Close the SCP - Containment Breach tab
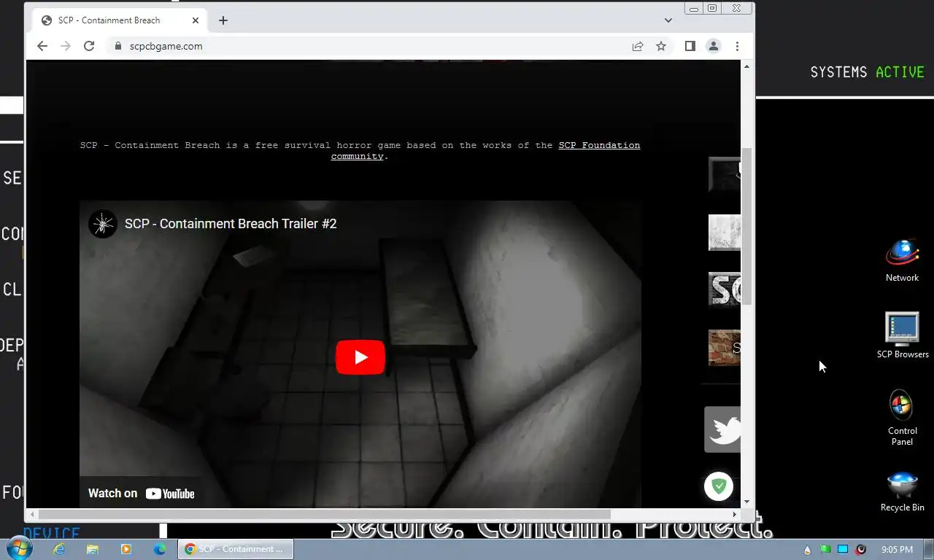Screen dimensions: 934x560 [196, 20]
